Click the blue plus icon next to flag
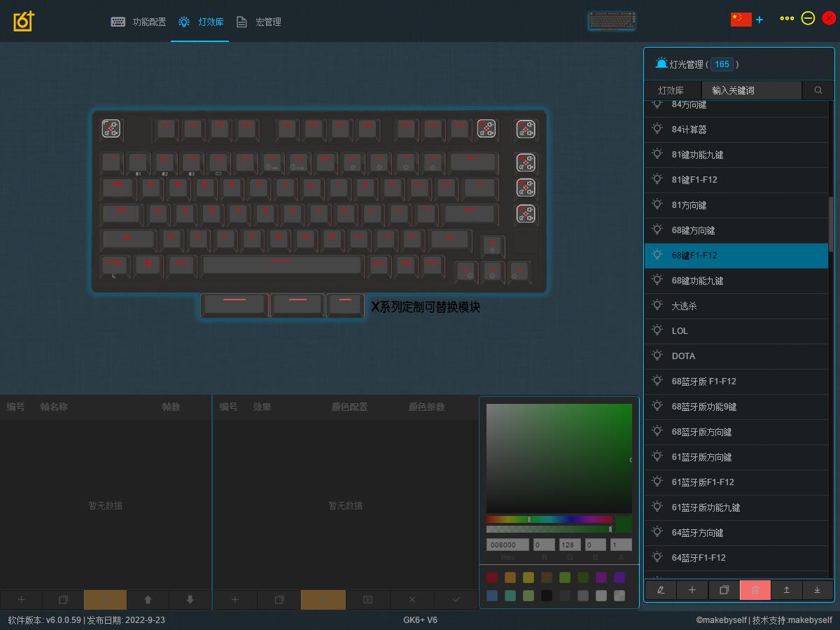This screenshot has width=840, height=630. click(759, 20)
